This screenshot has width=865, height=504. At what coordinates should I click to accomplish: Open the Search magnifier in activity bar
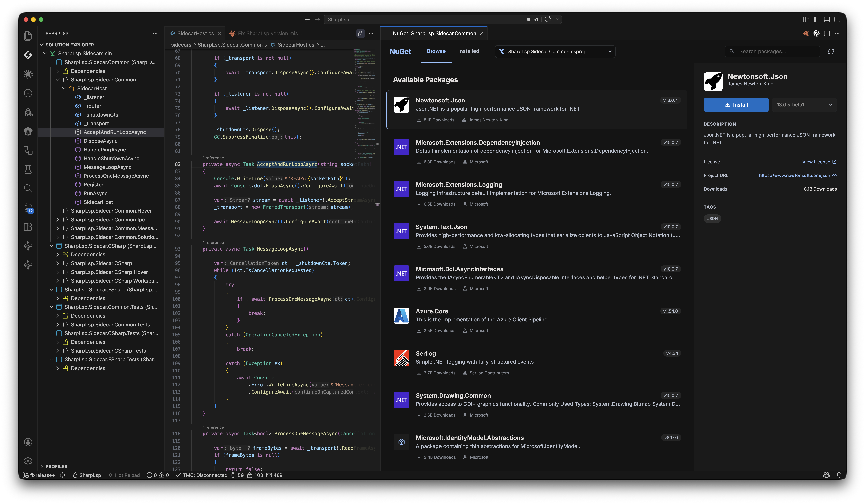point(28,188)
